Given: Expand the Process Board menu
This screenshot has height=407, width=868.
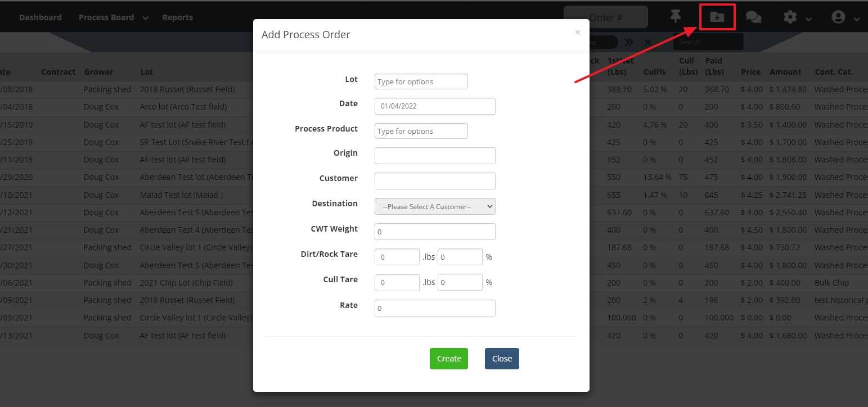Looking at the screenshot, I should 113,17.
